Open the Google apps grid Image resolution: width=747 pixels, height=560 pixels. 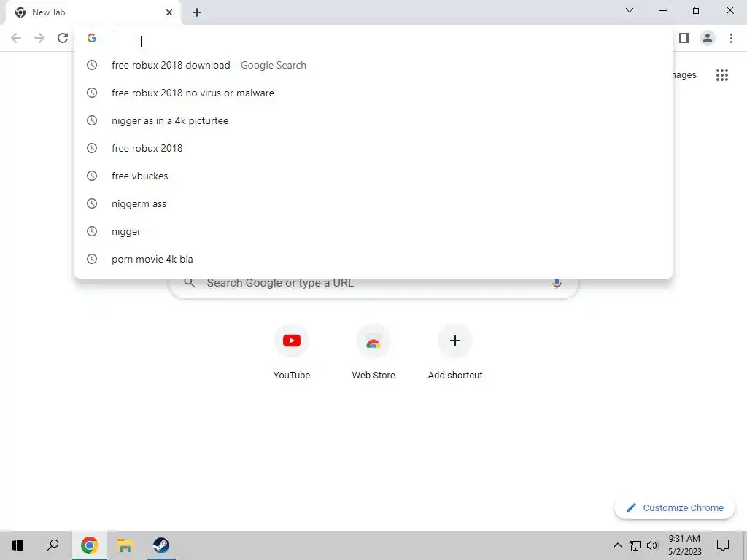pyautogui.click(x=722, y=75)
